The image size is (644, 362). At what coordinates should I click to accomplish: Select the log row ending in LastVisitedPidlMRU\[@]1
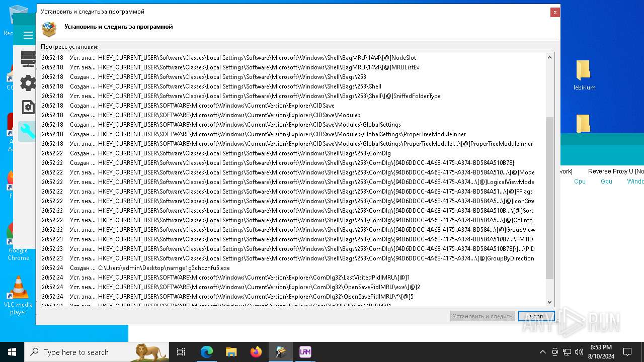coord(293,278)
